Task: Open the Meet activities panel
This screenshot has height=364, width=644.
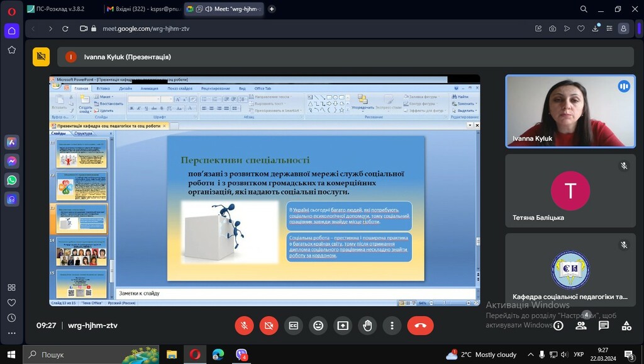Action: pyautogui.click(x=626, y=326)
